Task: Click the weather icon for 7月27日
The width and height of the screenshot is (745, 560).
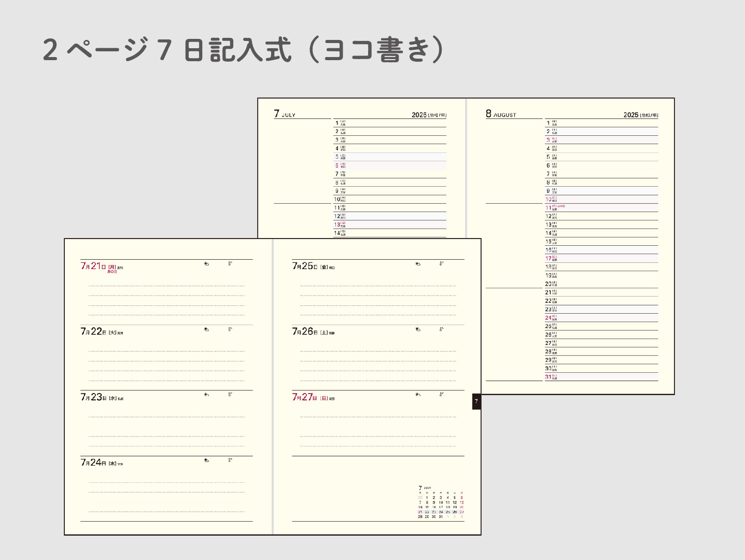Action: tap(418, 395)
